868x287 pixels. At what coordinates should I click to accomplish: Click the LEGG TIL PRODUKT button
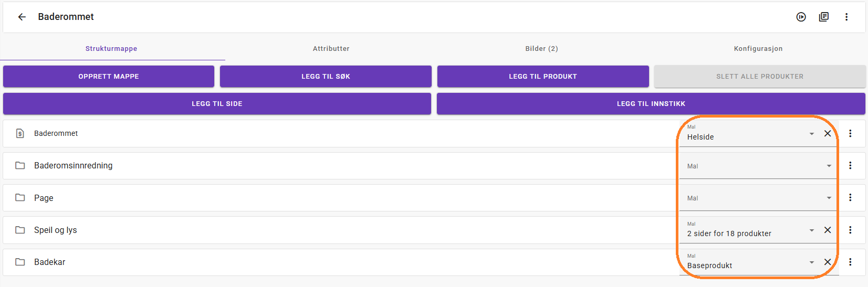coord(542,77)
